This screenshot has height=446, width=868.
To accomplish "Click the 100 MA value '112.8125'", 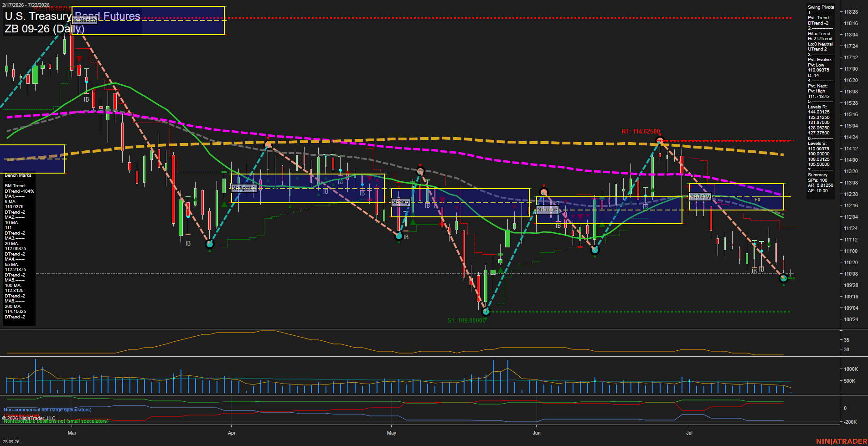I will click(14, 291).
